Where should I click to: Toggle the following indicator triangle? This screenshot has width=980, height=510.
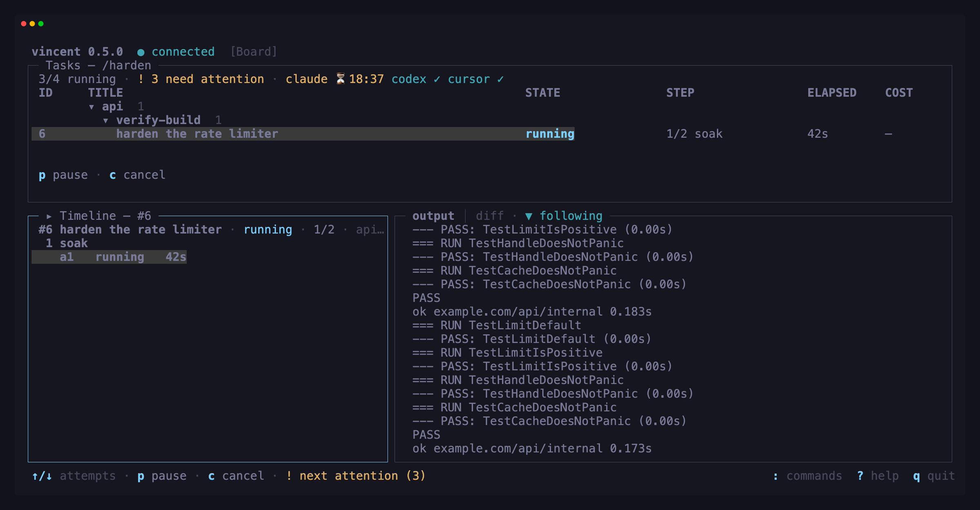[529, 216]
